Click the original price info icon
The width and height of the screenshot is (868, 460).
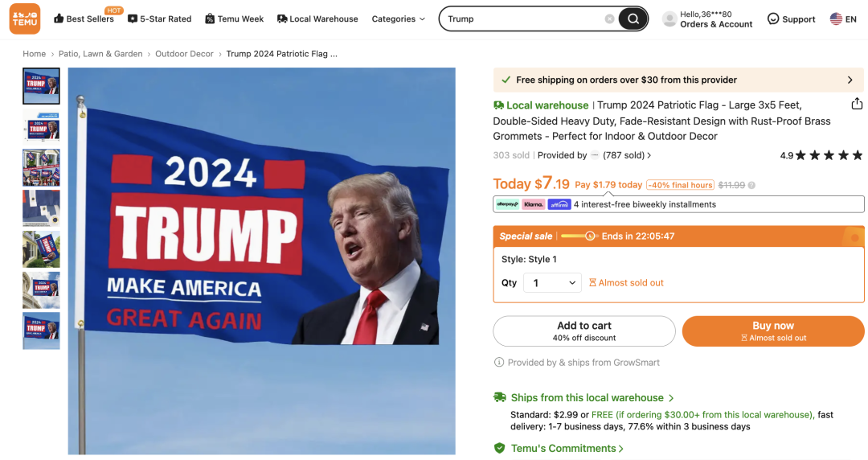point(751,185)
